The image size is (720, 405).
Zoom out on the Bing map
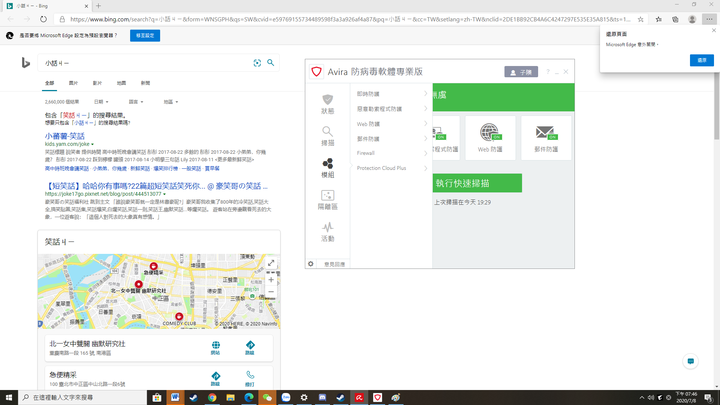(271, 292)
